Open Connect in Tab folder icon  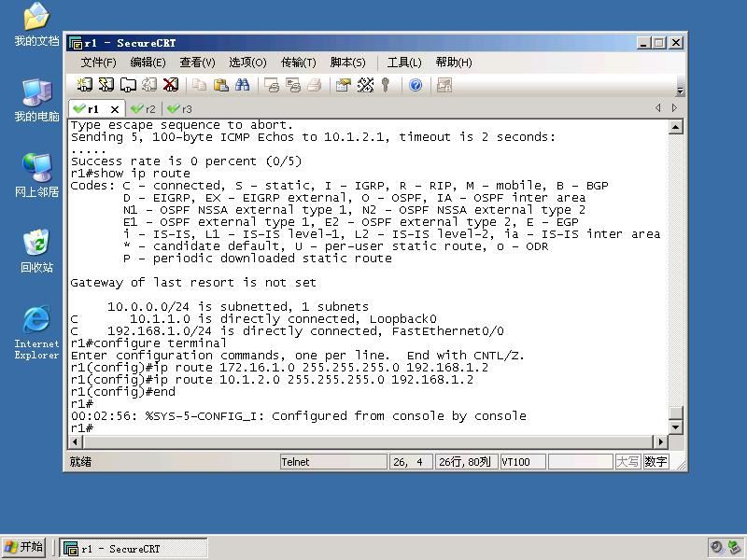pyautogui.click(x=128, y=85)
